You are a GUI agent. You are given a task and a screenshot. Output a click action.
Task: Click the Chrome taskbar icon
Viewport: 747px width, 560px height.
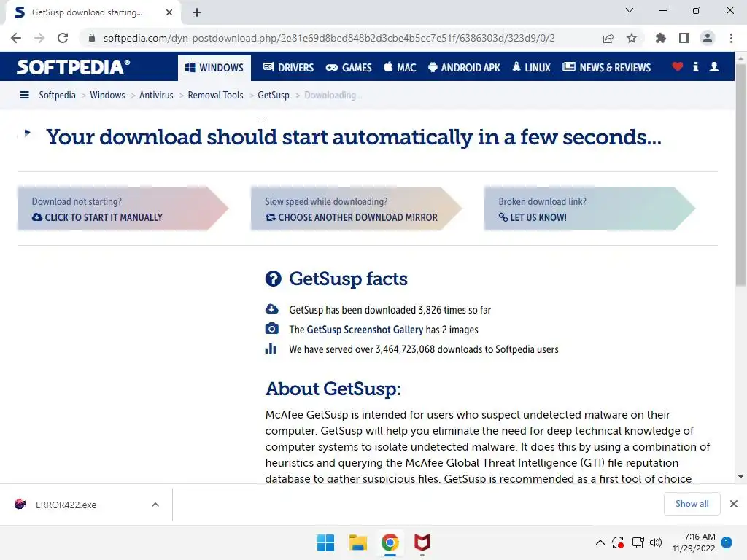click(390, 542)
